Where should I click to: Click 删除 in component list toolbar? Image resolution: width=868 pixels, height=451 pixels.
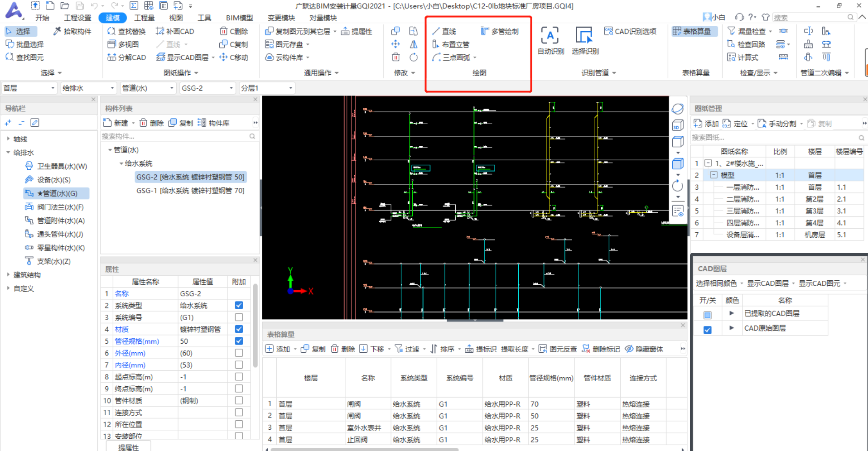point(151,123)
